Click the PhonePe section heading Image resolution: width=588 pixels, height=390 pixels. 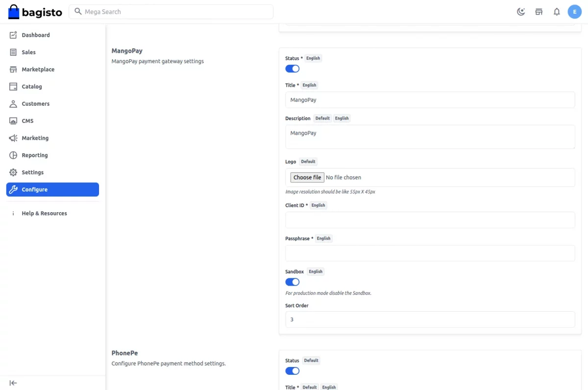click(124, 353)
